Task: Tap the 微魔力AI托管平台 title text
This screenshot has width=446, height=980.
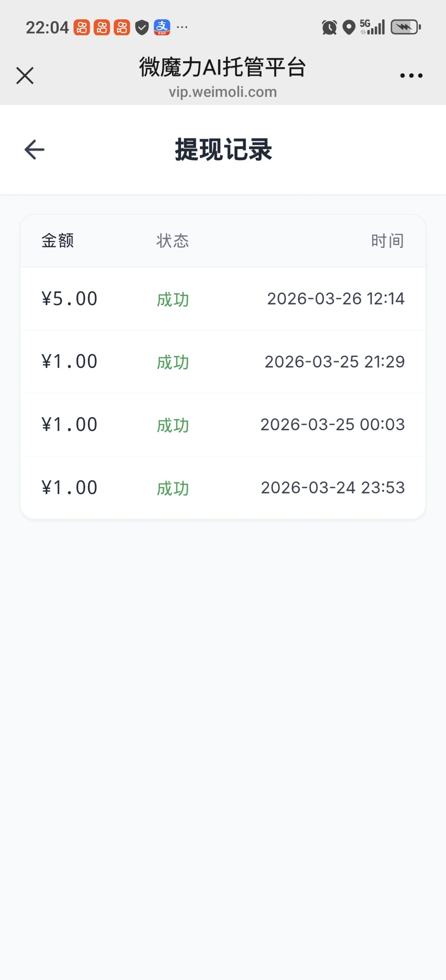Action: click(222, 67)
